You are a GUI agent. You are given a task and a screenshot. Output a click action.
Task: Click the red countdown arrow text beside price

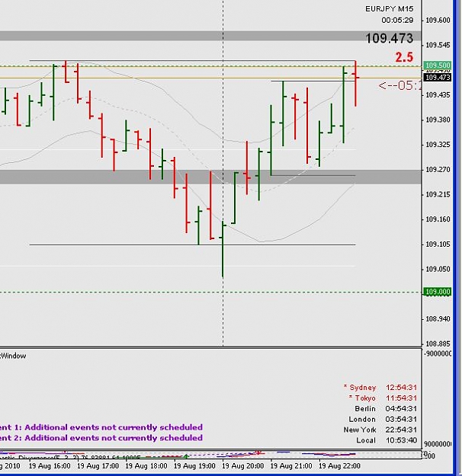click(x=400, y=85)
